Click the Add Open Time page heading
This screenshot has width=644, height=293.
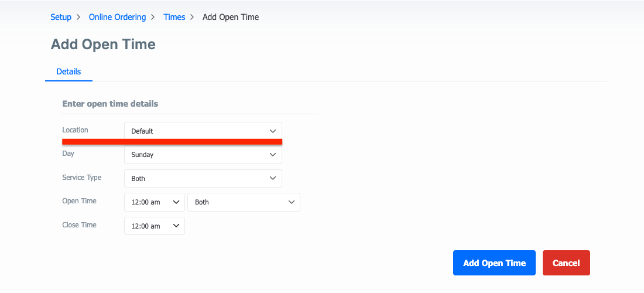[x=103, y=45]
